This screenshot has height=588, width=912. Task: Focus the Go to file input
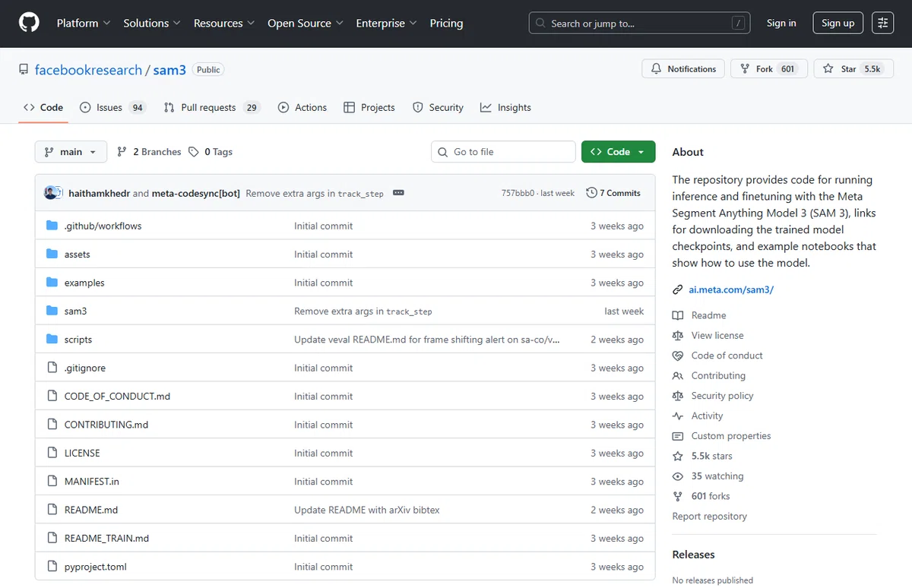point(503,152)
